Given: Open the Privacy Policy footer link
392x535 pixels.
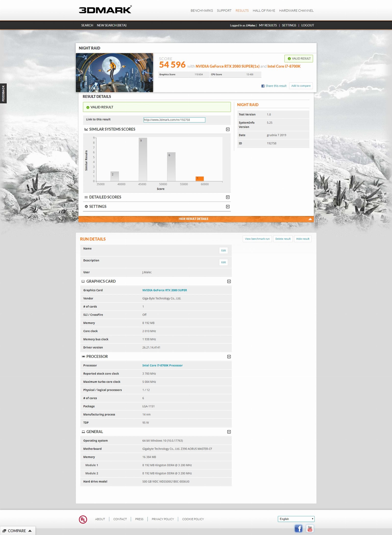Looking at the screenshot, I should pos(163,519).
